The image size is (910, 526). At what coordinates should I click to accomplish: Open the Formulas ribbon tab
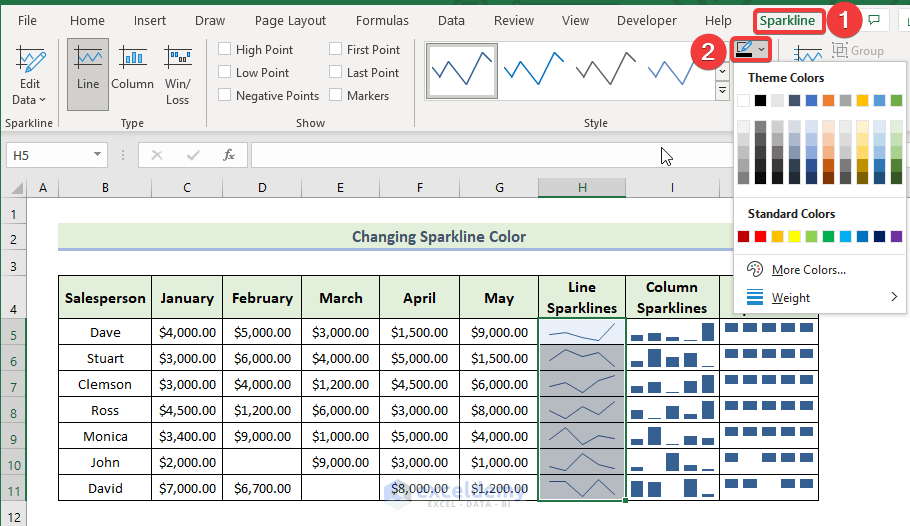tap(382, 20)
